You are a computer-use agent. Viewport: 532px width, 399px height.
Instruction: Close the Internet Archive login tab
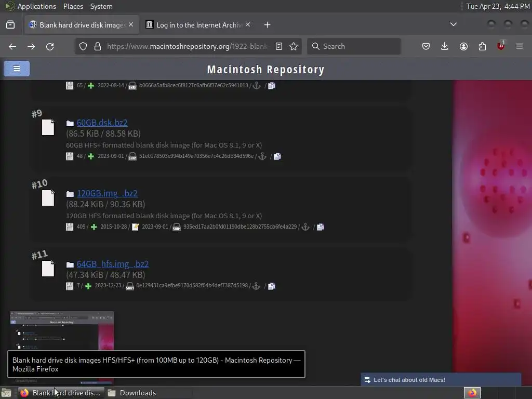(x=248, y=25)
